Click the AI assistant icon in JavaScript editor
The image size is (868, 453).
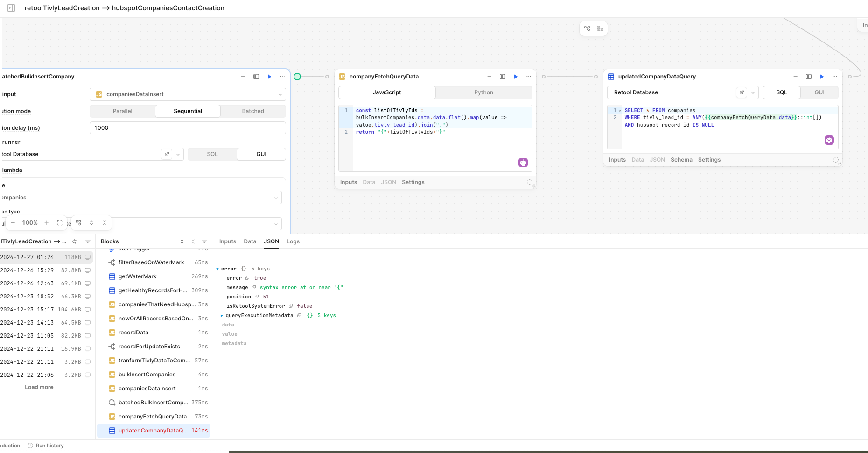(523, 163)
